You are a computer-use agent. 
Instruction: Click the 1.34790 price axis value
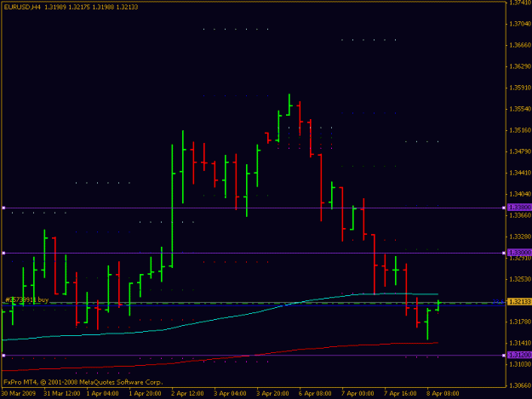pos(520,151)
